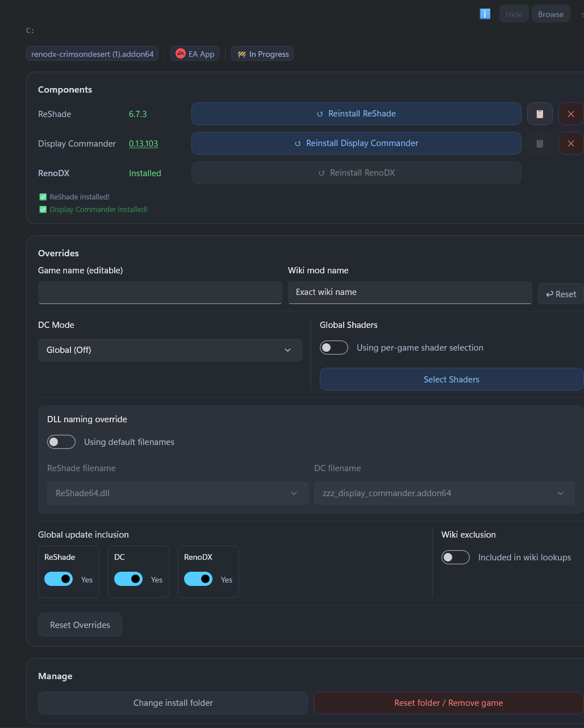Click the Select Shaders button

452,379
